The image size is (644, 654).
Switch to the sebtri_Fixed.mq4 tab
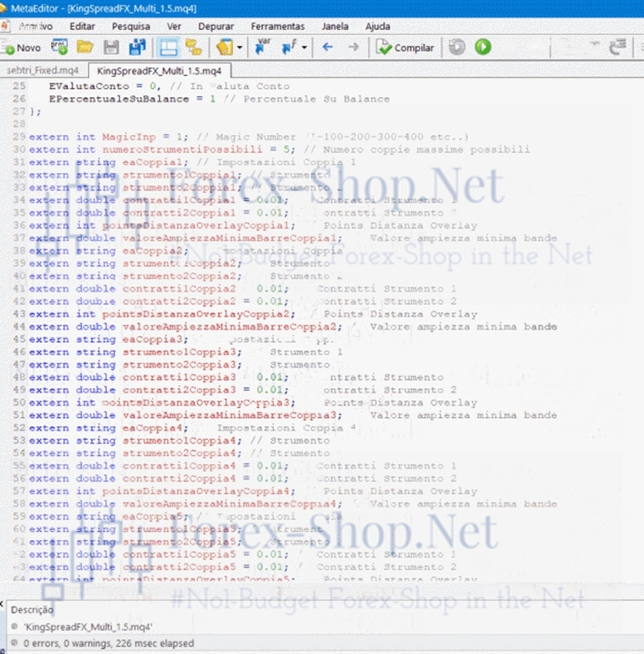pyautogui.click(x=43, y=70)
